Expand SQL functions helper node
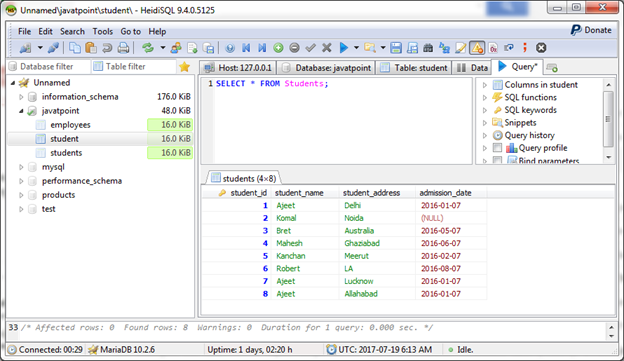Viewport: 624px width, 361px height. (x=485, y=98)
